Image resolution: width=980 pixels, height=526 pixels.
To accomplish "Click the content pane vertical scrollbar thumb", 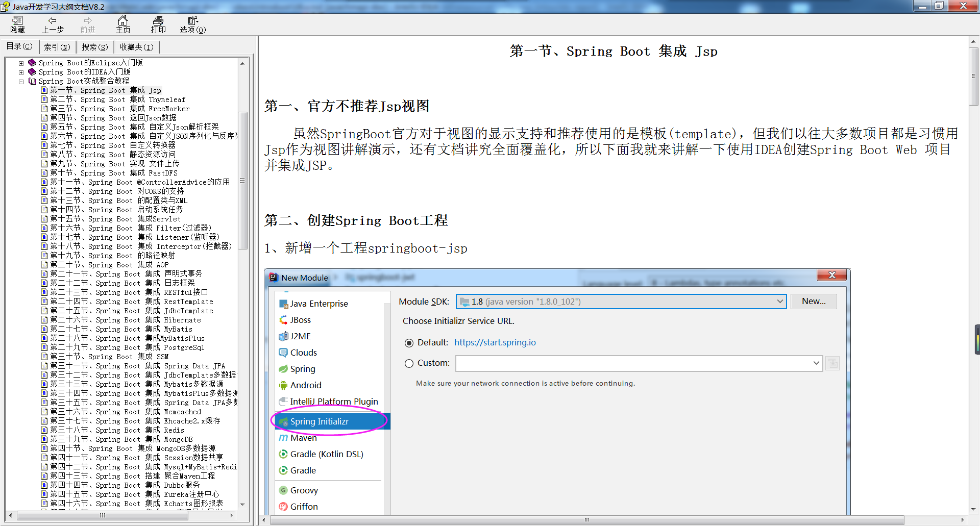I will click(x=974, y=77).
